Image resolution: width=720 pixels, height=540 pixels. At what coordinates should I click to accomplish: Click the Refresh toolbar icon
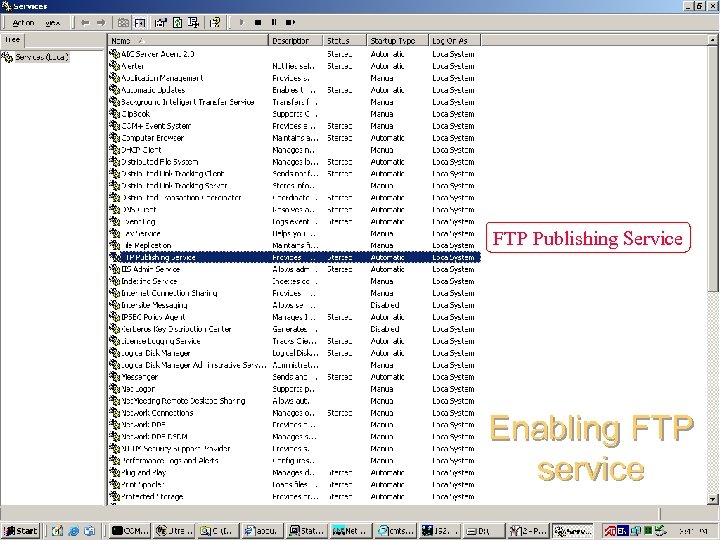(177, 22)
